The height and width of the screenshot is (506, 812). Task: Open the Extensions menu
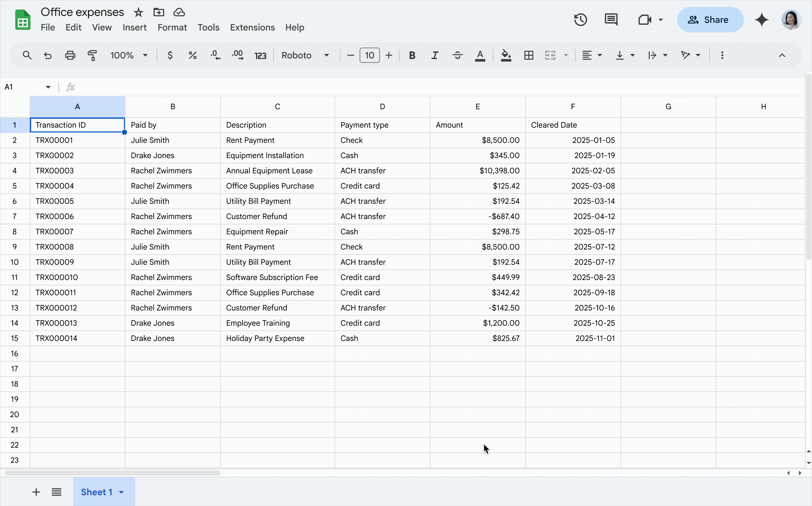[252, 27]
